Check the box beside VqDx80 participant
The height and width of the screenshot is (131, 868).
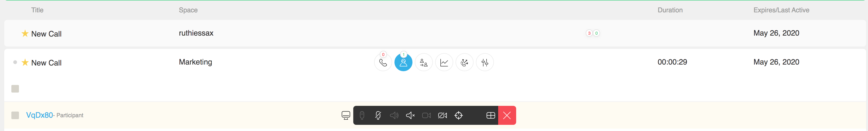[x=15, y=116]
